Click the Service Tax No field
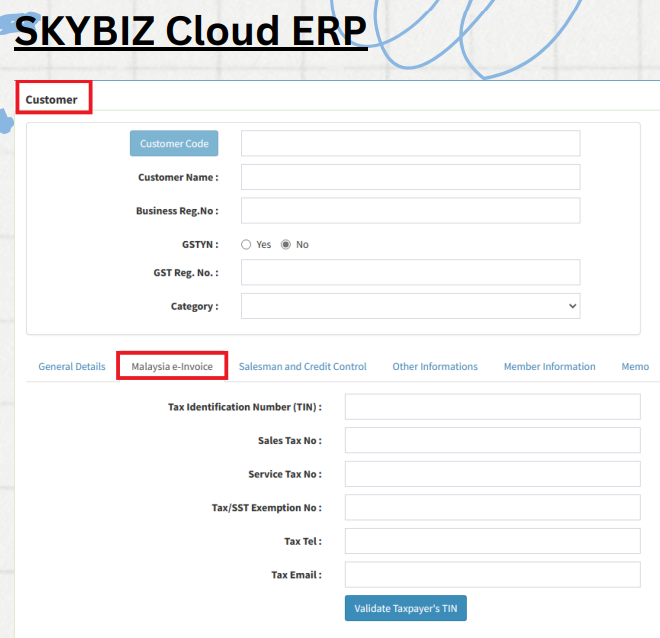Viewport: 660px width, 638px height. pyautogui.click(x=492, y=474)
